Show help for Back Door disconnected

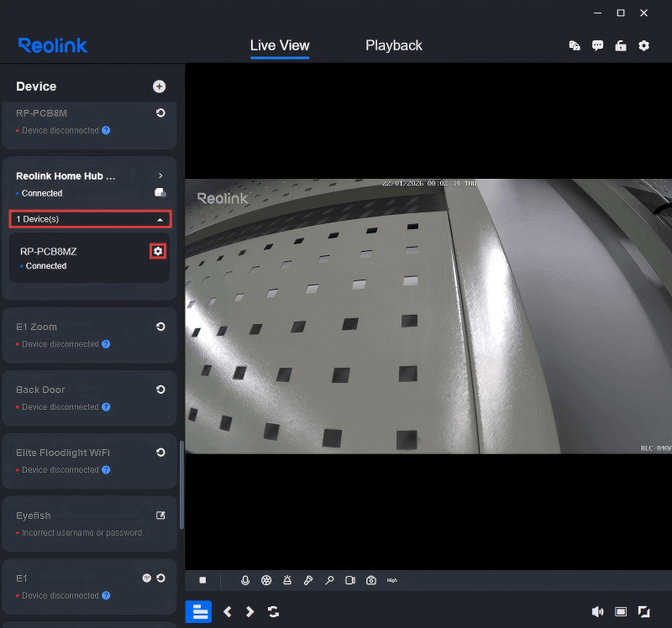coord(106,407)
